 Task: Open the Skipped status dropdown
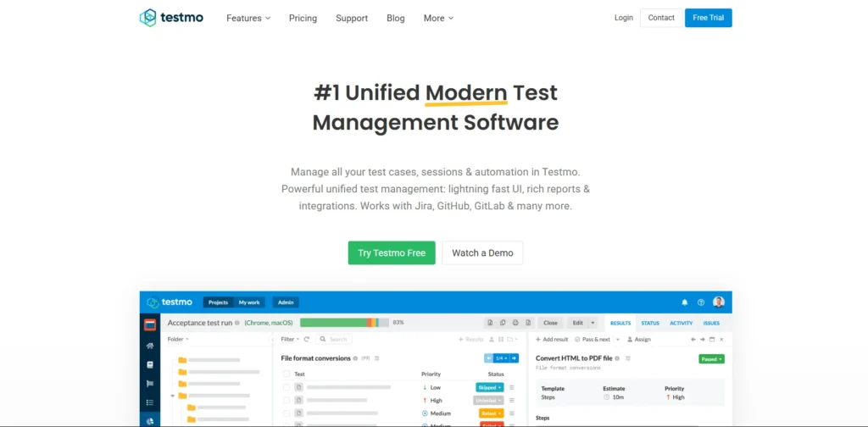coord(490,388)
